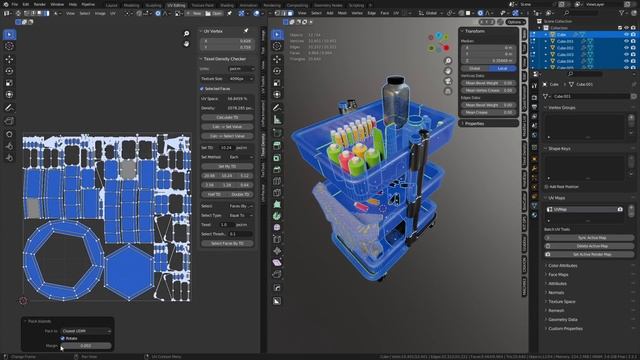Select the 3D viewport Rotate tool
This screenshot has width=640, height=360.
(277, 71)
